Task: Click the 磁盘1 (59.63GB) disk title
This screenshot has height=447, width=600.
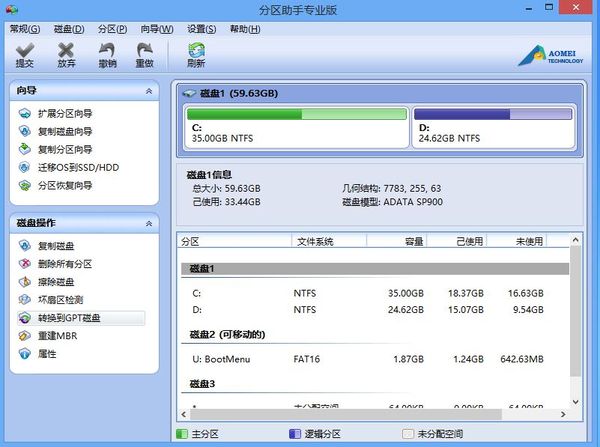Action: point(239,93)
